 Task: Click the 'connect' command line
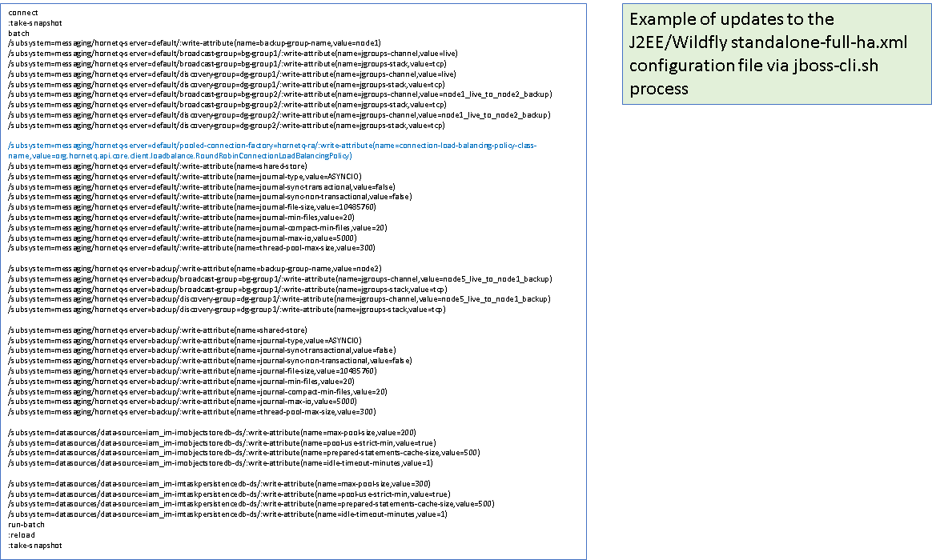point(23,13)
